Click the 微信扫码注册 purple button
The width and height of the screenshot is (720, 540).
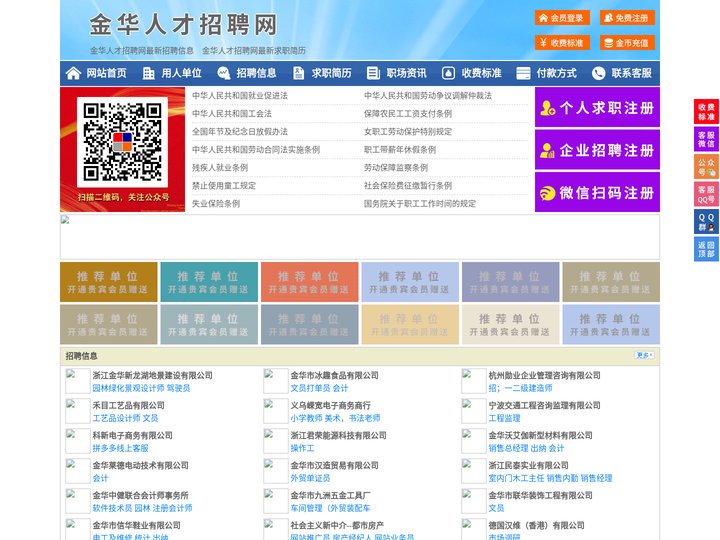pyautogui.click(x=597, y=192)
